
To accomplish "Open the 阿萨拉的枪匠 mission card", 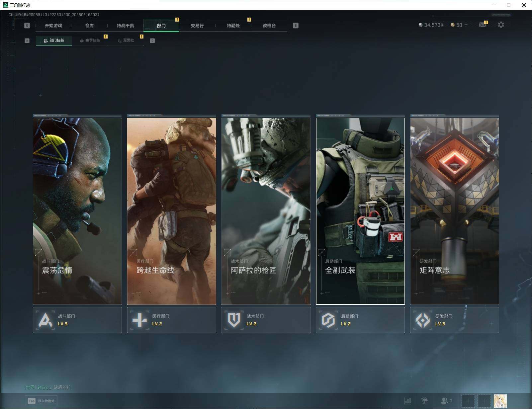I will coord(266,211).
